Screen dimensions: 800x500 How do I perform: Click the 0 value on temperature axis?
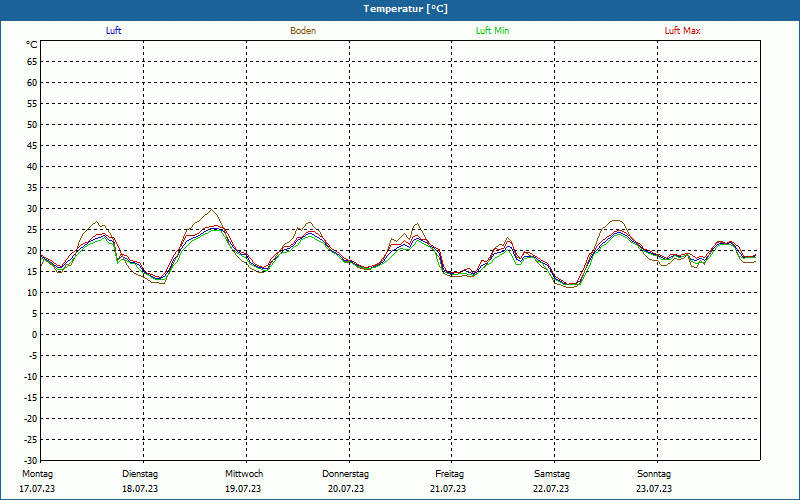pyautogui.click(x=35, y=335)
